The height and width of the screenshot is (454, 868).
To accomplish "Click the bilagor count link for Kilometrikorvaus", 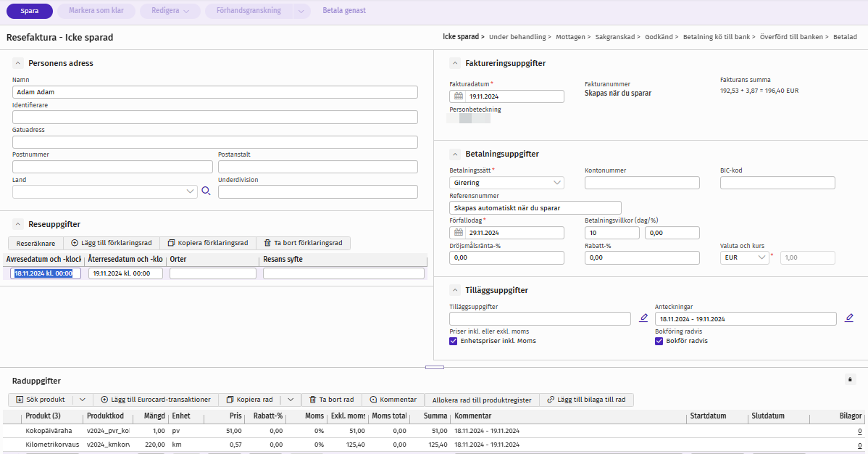I will click(x=860, y=445).
